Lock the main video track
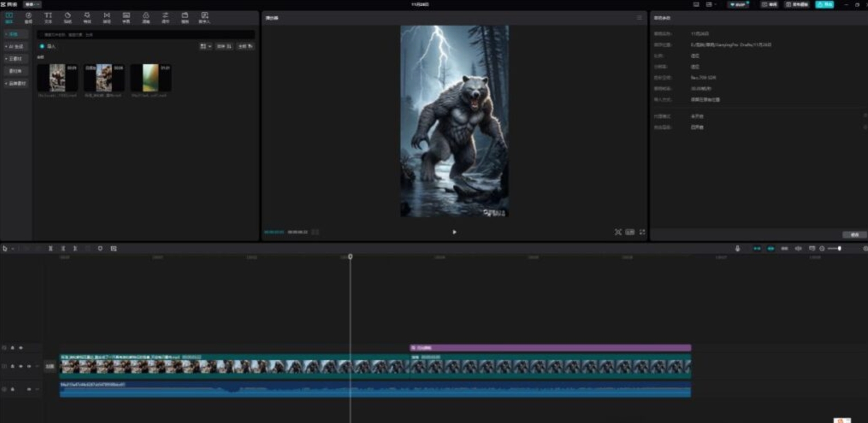Screen dimensions: 868x423 pos(13,367)
